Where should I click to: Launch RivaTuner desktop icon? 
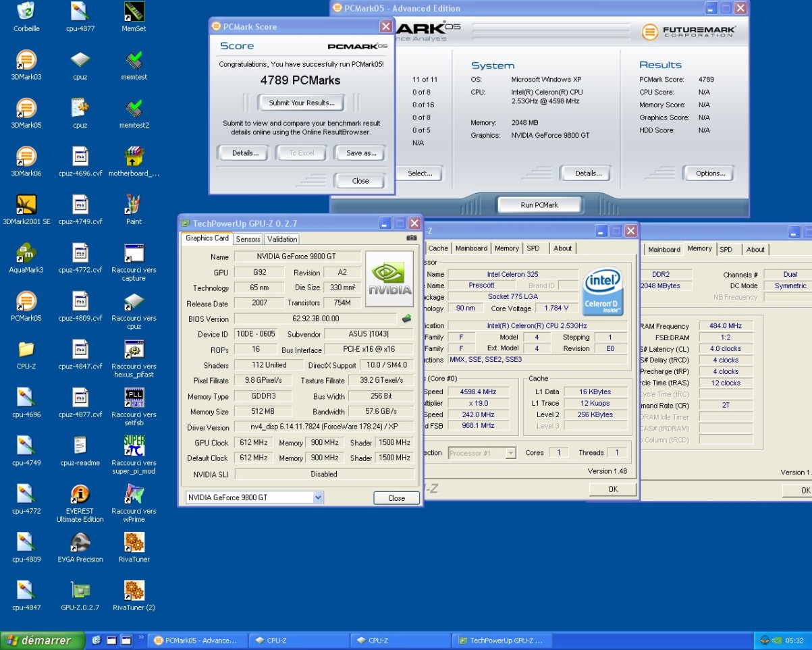click(134, 543)
